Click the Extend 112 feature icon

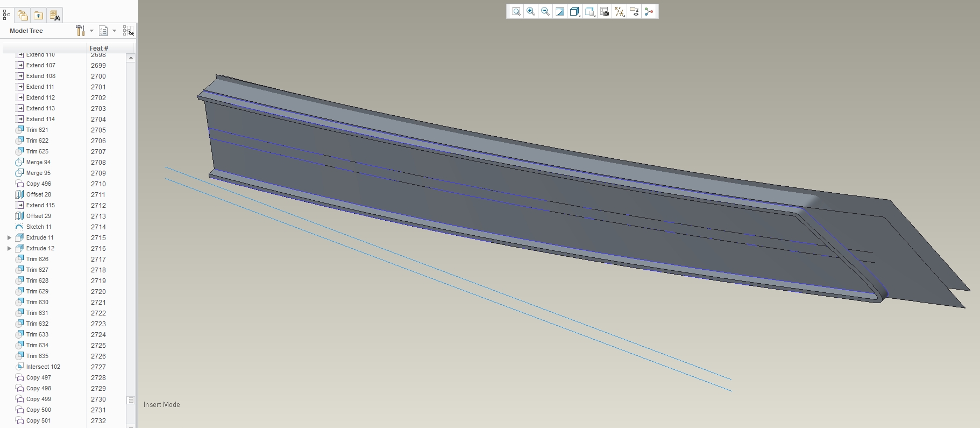click(x=20, y=97)
